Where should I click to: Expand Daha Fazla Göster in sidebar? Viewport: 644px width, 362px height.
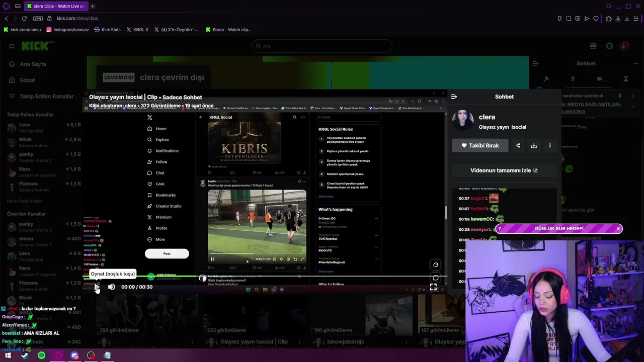pyautogui.click(x=25, y=201)
